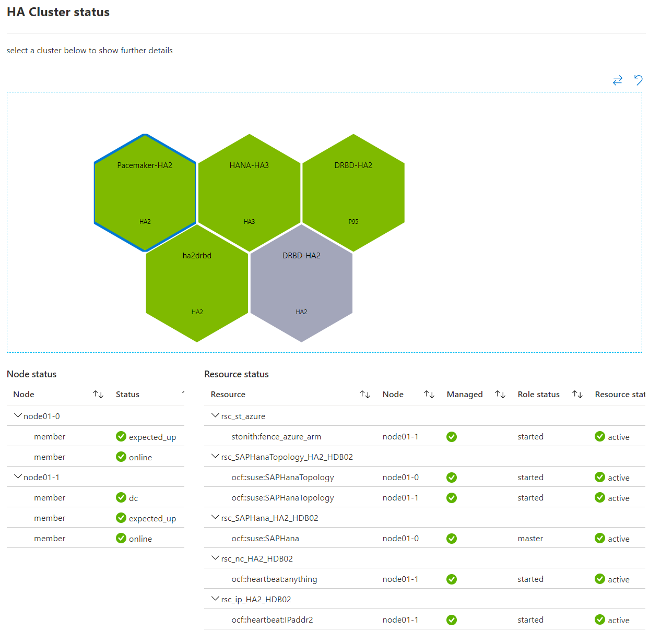
Task: Click the 'master' role status cell
Action: tap(530, 539)
